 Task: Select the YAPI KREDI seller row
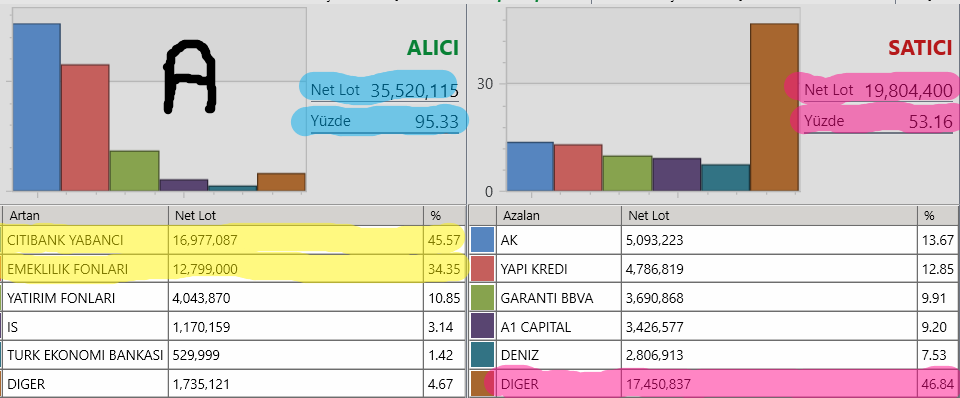[714, 269]
